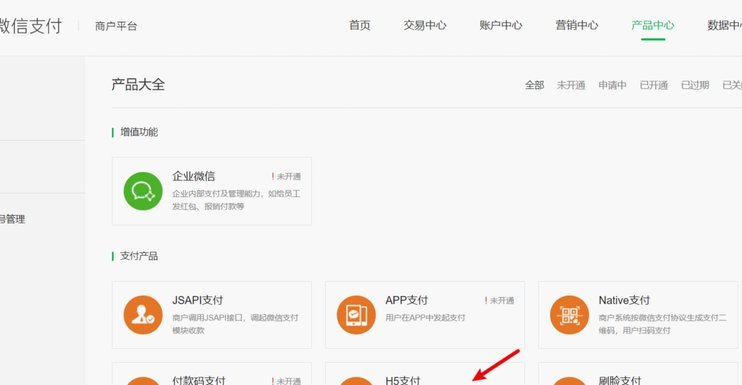Click the JSAPI支付 orange user icon
This screenshot has height=385, width=742.
[x=143, y=315]
